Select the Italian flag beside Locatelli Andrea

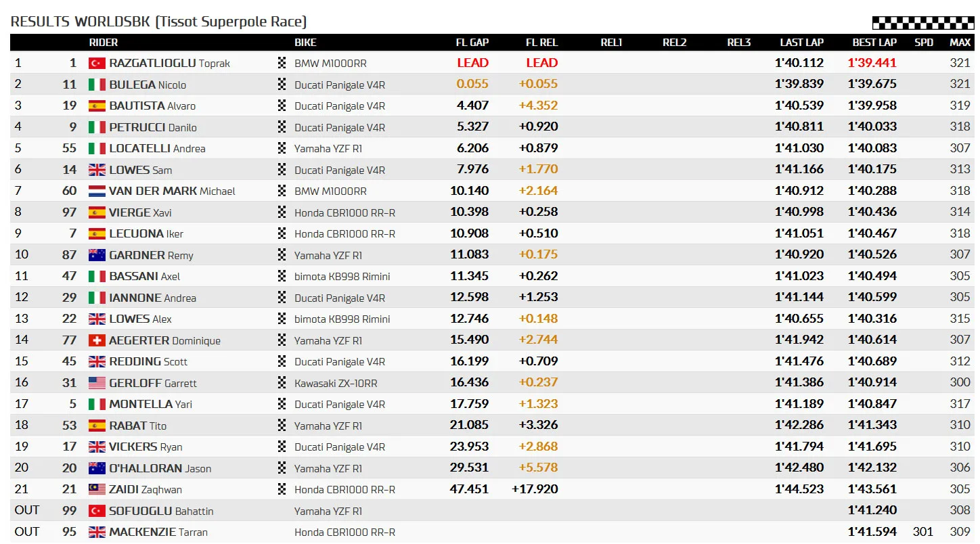tap(97, 148)
